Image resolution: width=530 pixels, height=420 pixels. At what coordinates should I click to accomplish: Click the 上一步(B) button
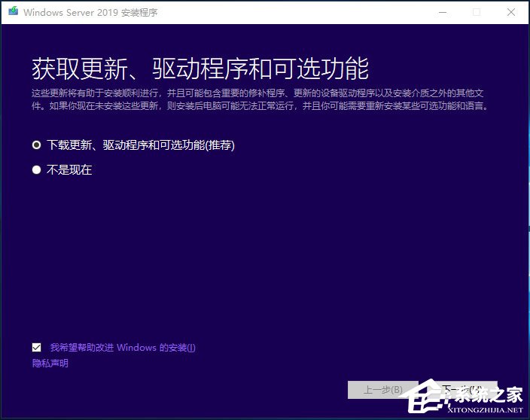[x=382, y=390]
